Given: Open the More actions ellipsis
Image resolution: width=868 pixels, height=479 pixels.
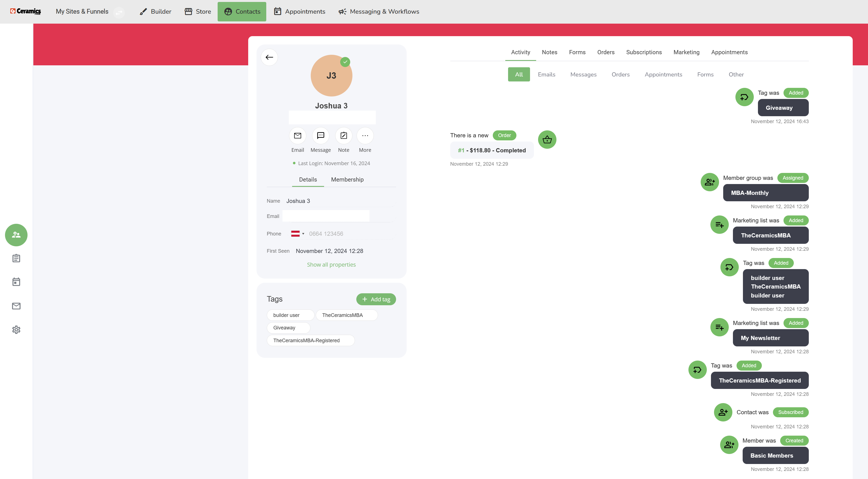Looking at the screenshot, I should (365, 136).
